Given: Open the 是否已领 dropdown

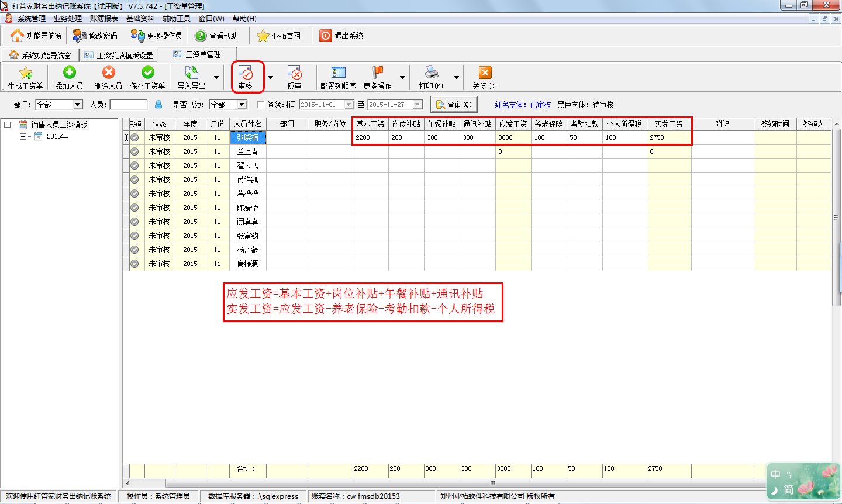Looking at the screenshot, I should (241, 105).
